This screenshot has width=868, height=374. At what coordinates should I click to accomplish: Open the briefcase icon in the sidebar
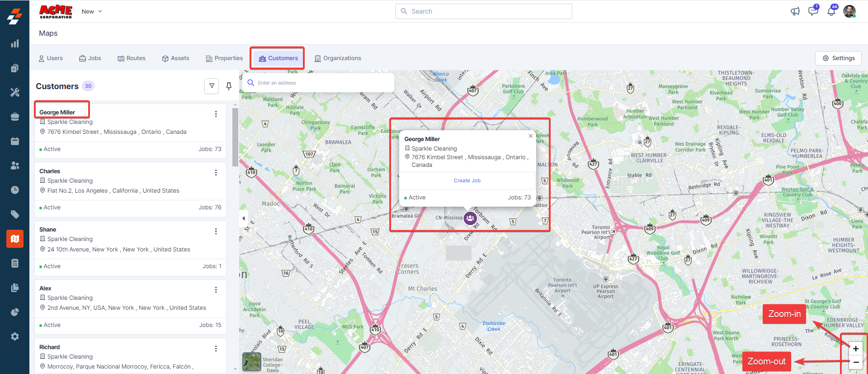(15, 117)
